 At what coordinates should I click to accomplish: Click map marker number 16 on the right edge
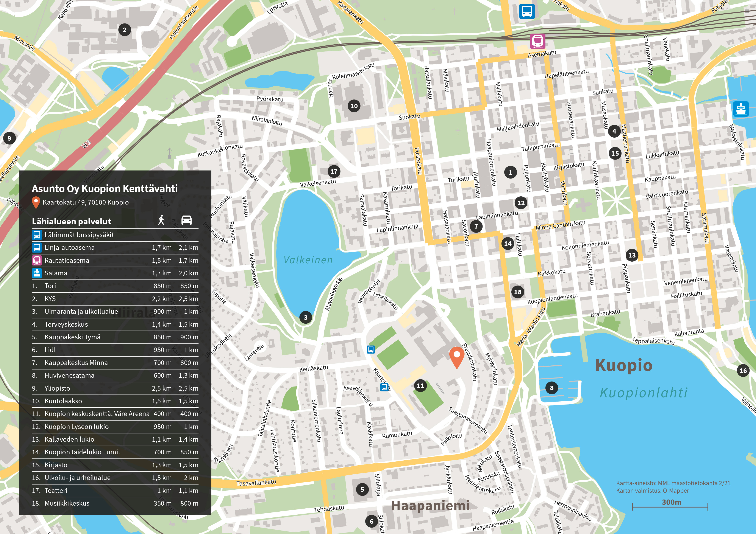[743, 371]
